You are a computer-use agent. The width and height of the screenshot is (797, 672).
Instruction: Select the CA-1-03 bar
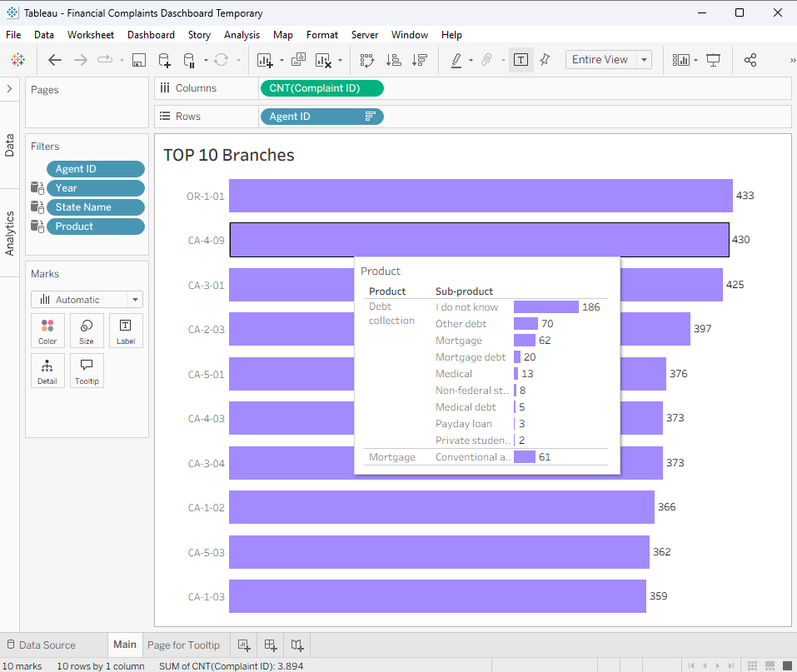(437, 596)
